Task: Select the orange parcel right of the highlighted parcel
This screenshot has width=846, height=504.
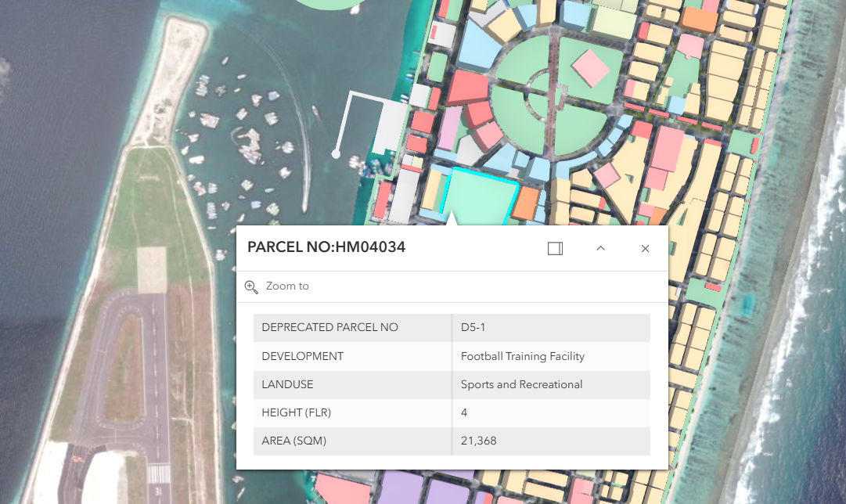Action: tap(527, 202)
